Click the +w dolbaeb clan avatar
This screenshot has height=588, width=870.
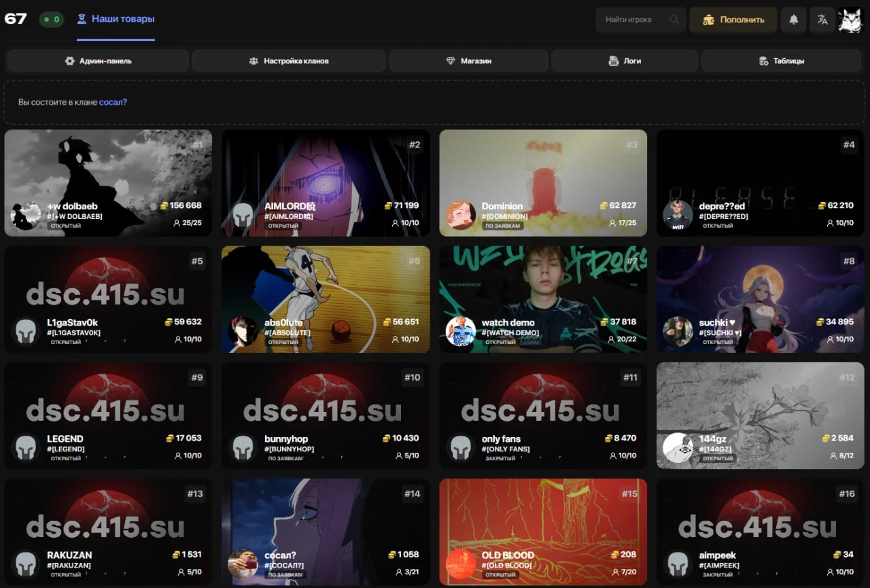point(26,215)
